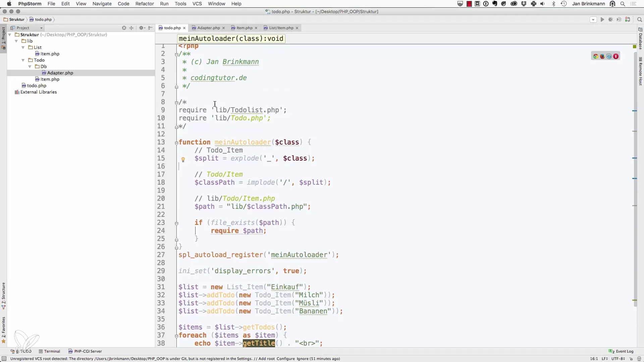Click Ignore link in status bar
Screen dimensions: 644x362
(303, 359)
